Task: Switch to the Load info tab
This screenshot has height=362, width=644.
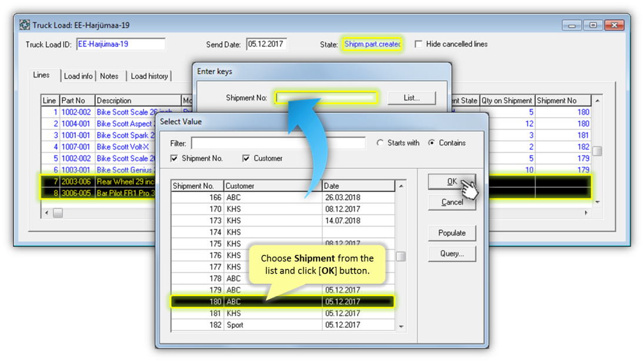Action: coord(78,76)
